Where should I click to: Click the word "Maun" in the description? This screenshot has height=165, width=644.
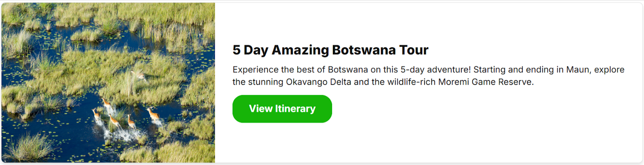pyautogui.click(x=578, y=69)
